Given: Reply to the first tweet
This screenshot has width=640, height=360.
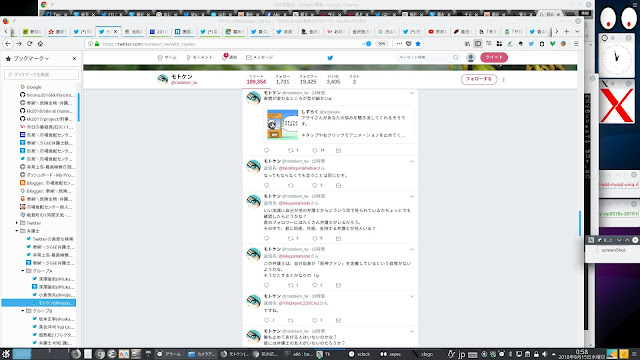Looking at the screenshot, I should (267, 151).
